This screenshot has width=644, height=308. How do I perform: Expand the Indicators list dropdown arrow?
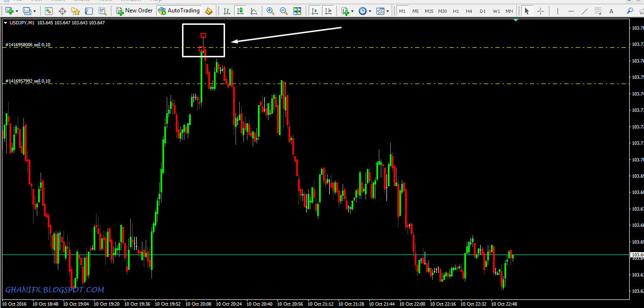[x=353, y=11]
